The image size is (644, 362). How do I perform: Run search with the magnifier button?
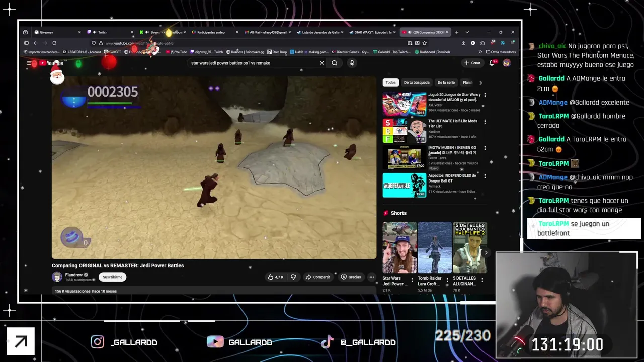pyautogui.click(x=334, y=63)
